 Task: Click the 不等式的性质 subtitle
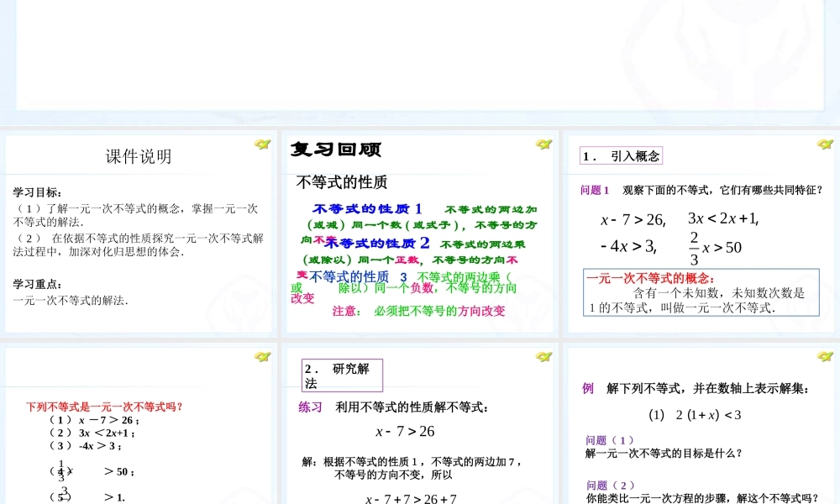click(342, 182)
